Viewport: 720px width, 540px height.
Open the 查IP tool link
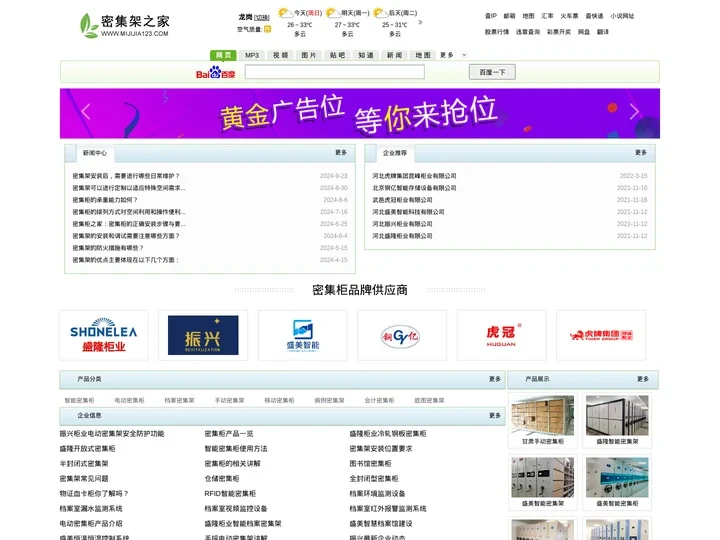tap(491, 16)
